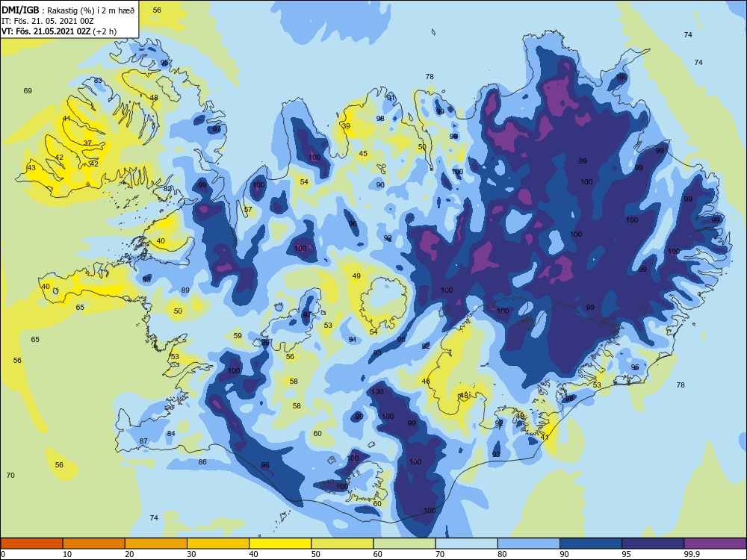Screen dimensions: 747x560
Task: Click the dark orange 0–10 legend swatch
Action: [31, 544]
